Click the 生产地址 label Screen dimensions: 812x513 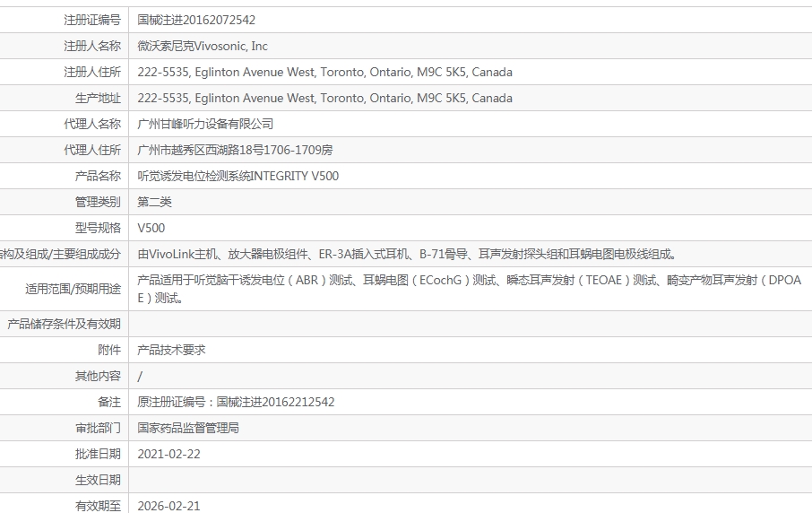98,98
